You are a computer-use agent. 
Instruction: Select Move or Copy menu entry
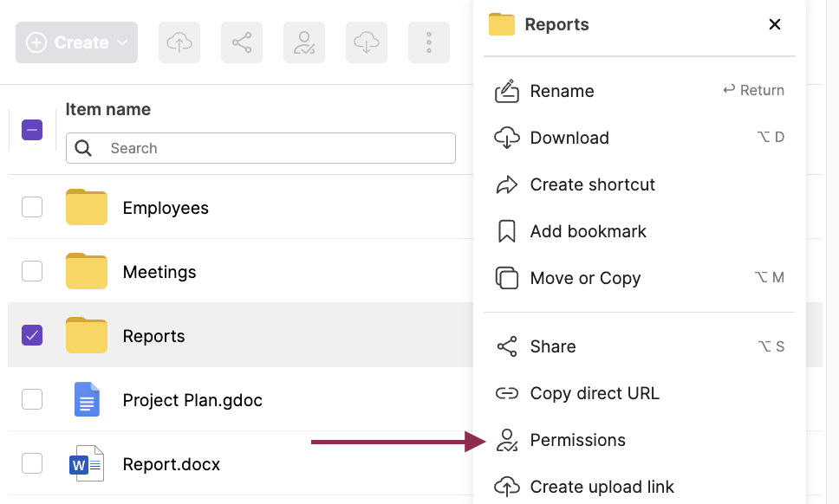[585, 278]
